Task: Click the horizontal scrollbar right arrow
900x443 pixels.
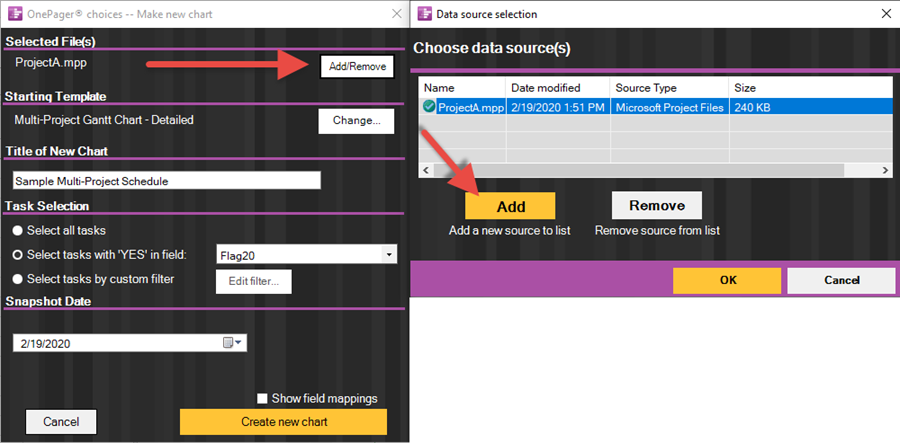Action: [885, 170]
